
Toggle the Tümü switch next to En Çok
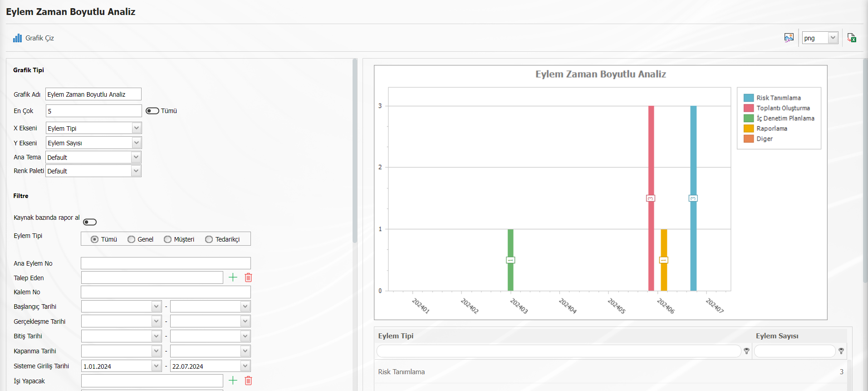tap(152, 111)
